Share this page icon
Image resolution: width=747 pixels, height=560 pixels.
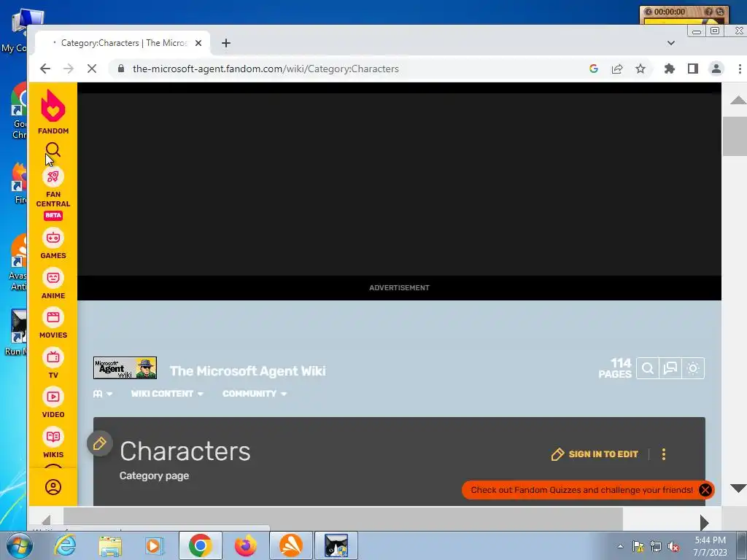pos(617,69)
